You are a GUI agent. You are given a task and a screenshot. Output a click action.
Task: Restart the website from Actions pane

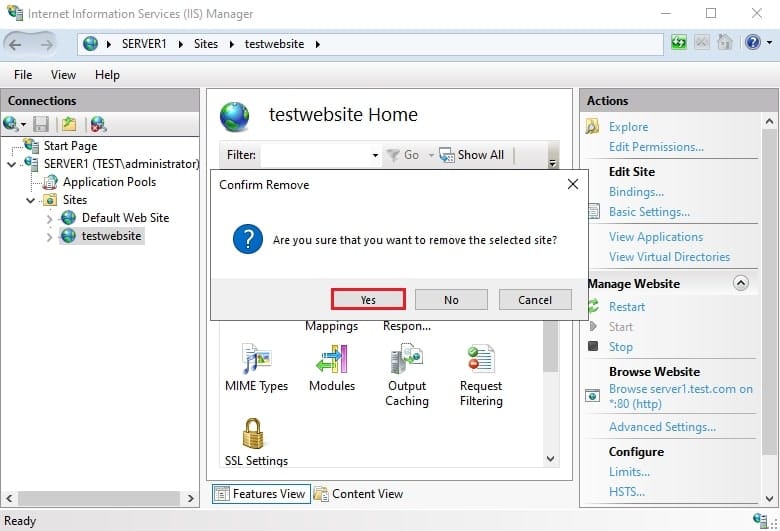point(627,307)
